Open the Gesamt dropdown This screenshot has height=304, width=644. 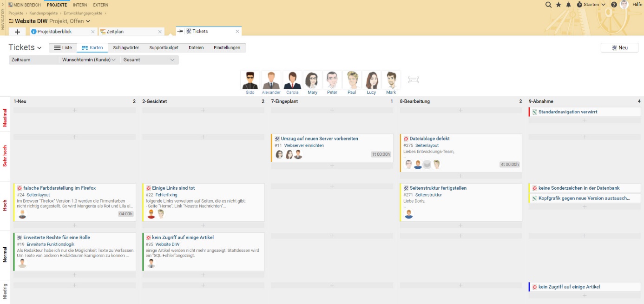[x=149, y=60]
